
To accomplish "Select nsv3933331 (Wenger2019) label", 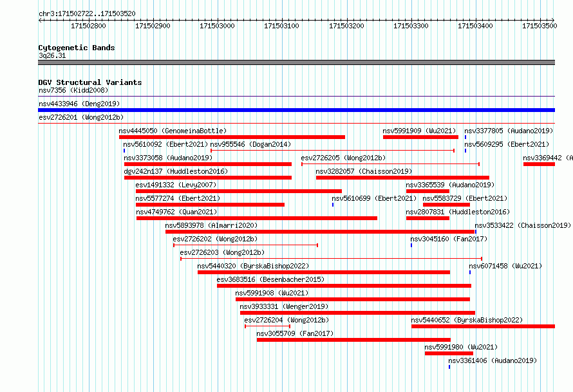I will [x=284, y=306].
